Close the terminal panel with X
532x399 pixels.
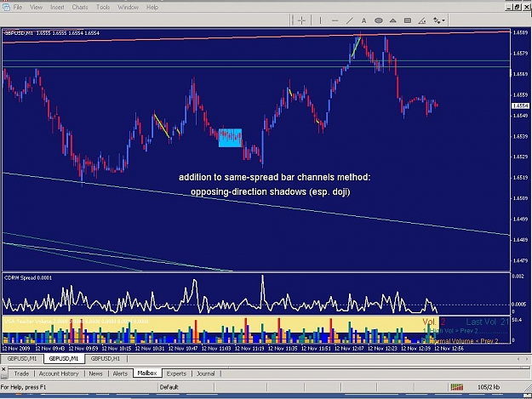coord(3,368)
